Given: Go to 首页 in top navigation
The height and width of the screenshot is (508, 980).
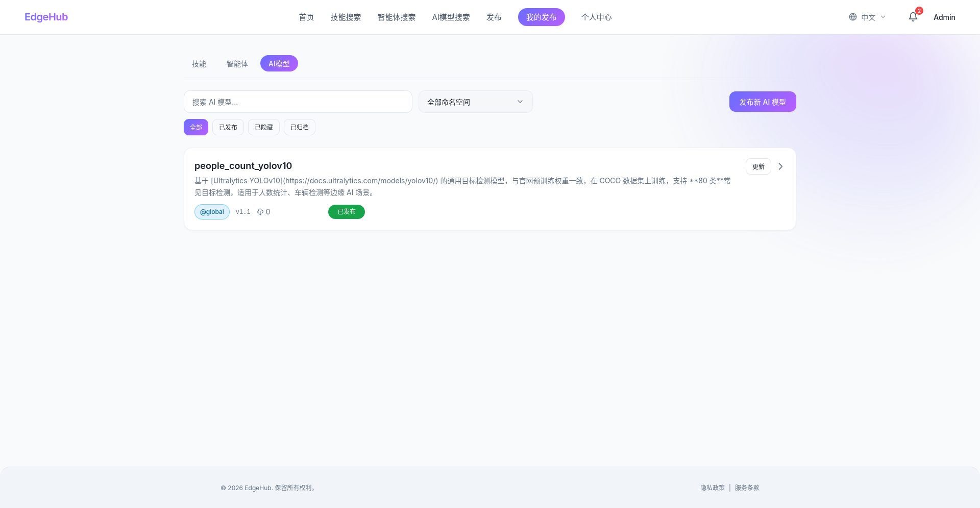Looking at the screenshot, I should [x=306, y=17].
